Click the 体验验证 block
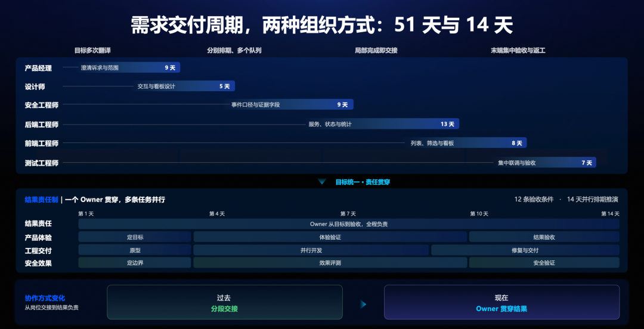Screen dimensions: 644x329 coord(330,237)
